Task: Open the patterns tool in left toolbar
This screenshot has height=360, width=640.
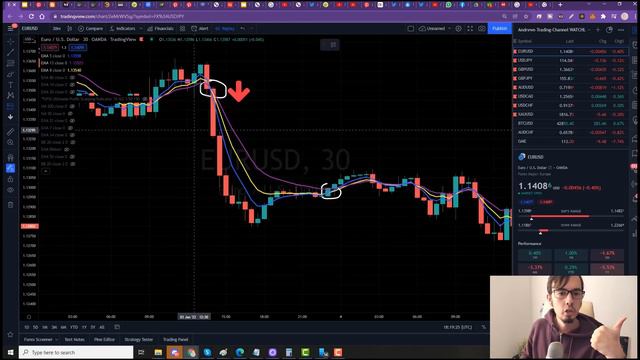Action: coord(11,95)
